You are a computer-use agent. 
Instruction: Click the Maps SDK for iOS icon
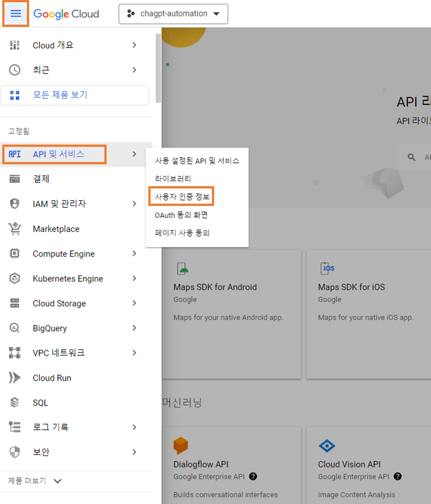(x=327, y=269)
